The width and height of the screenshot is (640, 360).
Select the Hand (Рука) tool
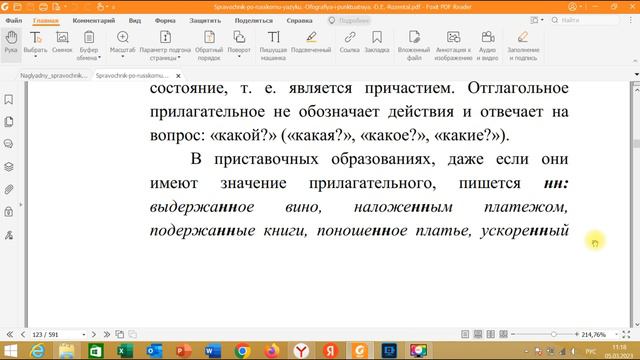[11, 42]
